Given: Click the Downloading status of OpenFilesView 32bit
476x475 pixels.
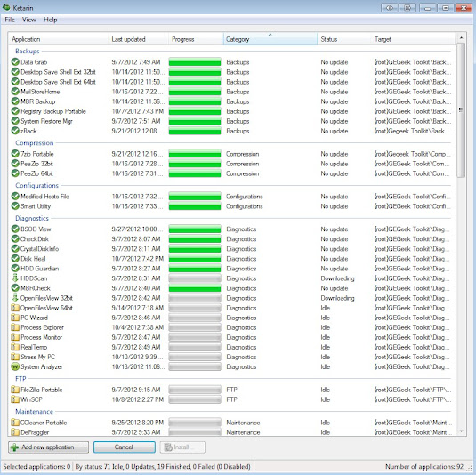Looking at the screenshot, I should point(337,298).
